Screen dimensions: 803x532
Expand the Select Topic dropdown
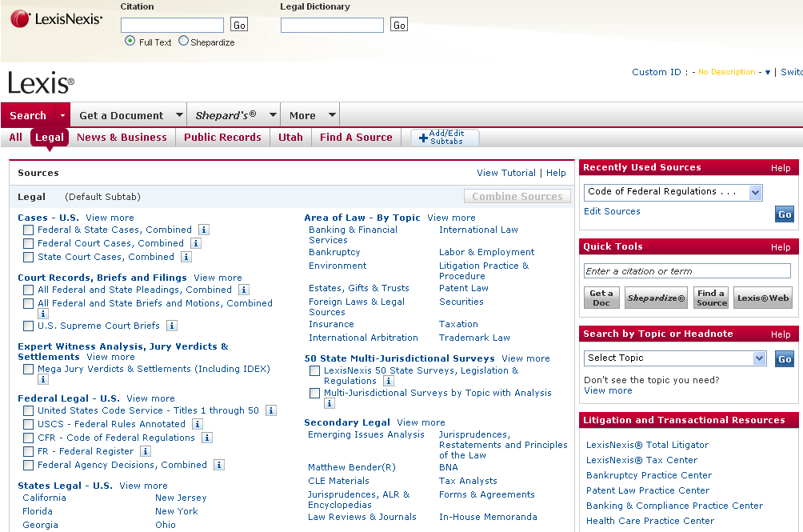[x=759, y=358]
